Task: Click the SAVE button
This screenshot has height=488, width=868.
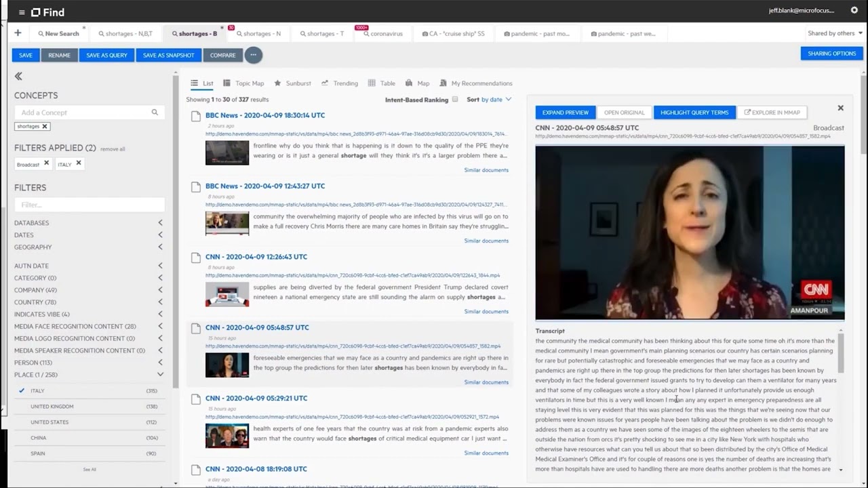Action: 26,55
